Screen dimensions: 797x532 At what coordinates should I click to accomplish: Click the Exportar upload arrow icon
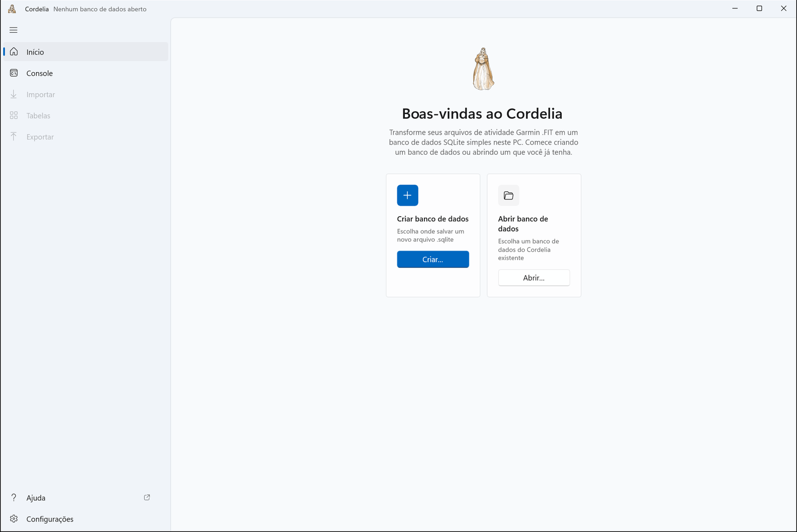(x=14, y=137)
